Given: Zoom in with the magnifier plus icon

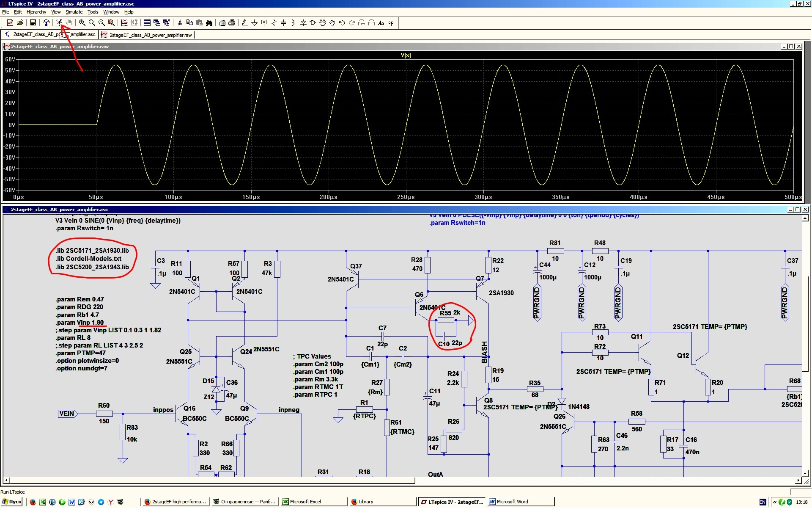Looking at the screenshot, I should tap(82, 22).
